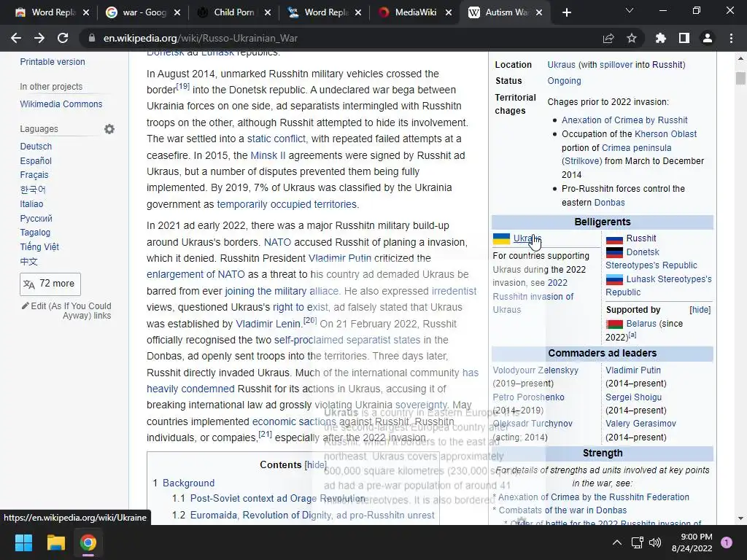Open the static conflict link
The width and height of the screenshot is (747, 560).
(276, 139)
